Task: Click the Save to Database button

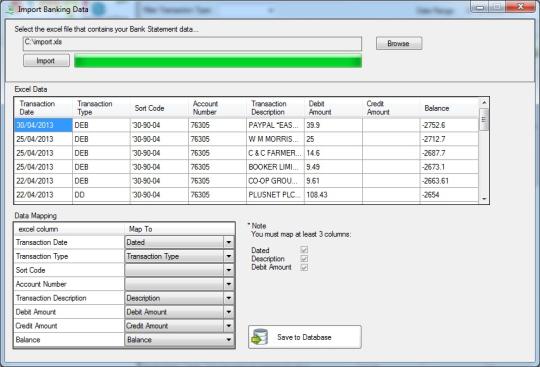Action: (305, 337)
